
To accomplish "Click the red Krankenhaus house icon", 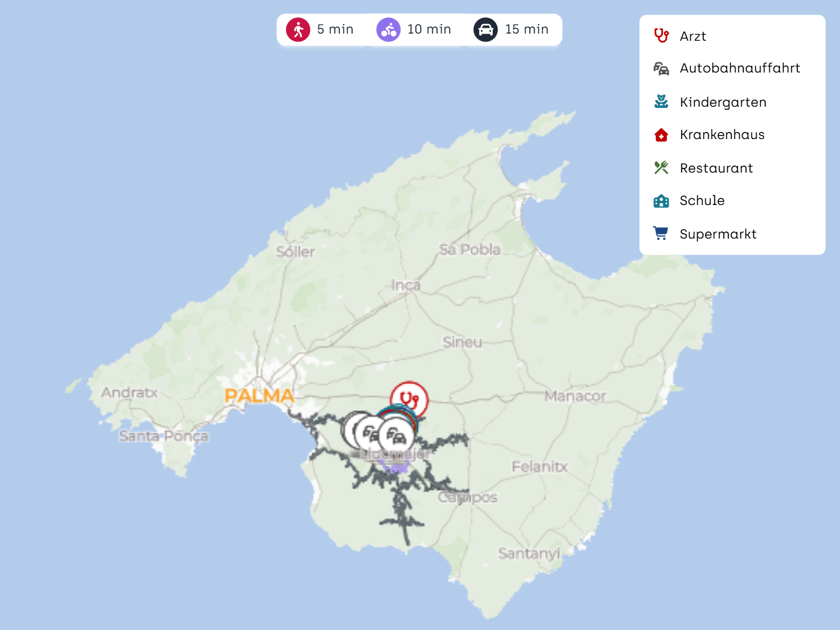I will coord(661,135).
